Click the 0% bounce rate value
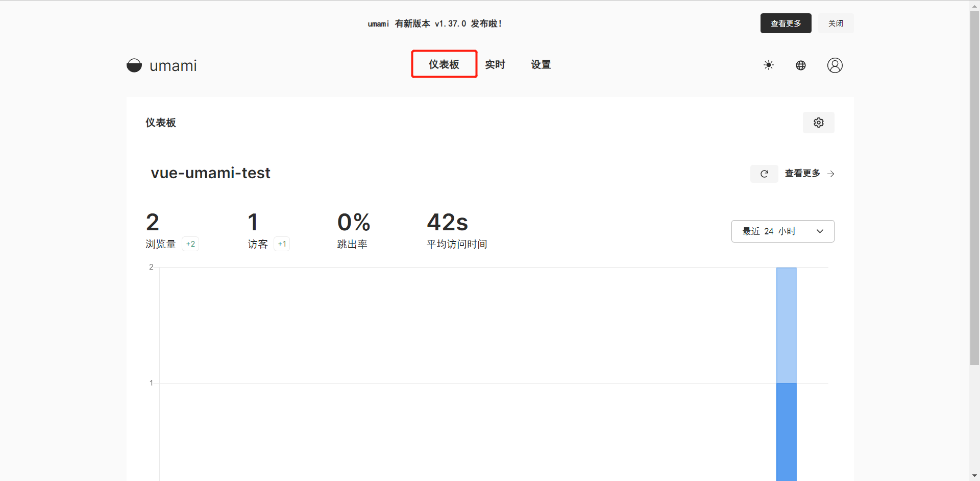Viewport: 980px width, 481px height. (x=354, y=222)
